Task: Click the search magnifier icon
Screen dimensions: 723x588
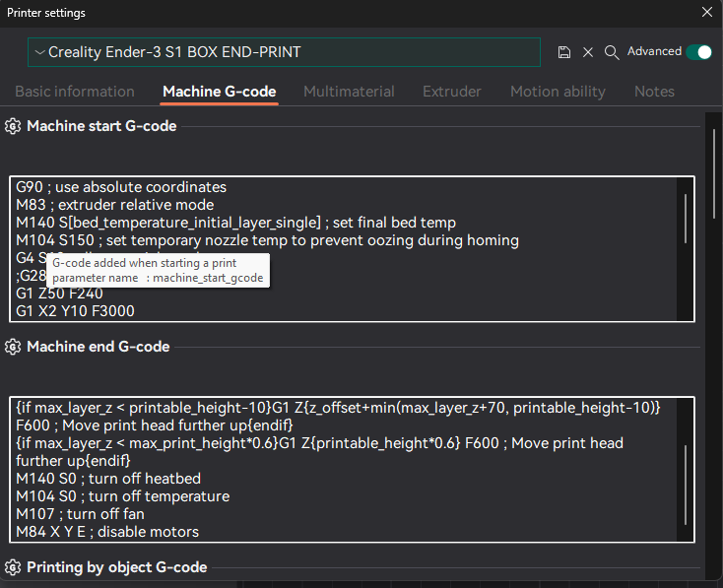Action: tap(612, 52)
